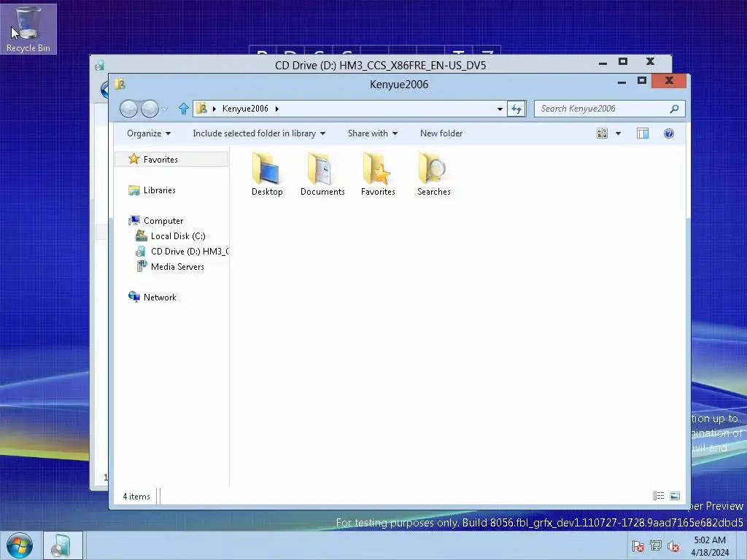
Task: Open the Favorites folder in file pane
Action: (378, 174)
